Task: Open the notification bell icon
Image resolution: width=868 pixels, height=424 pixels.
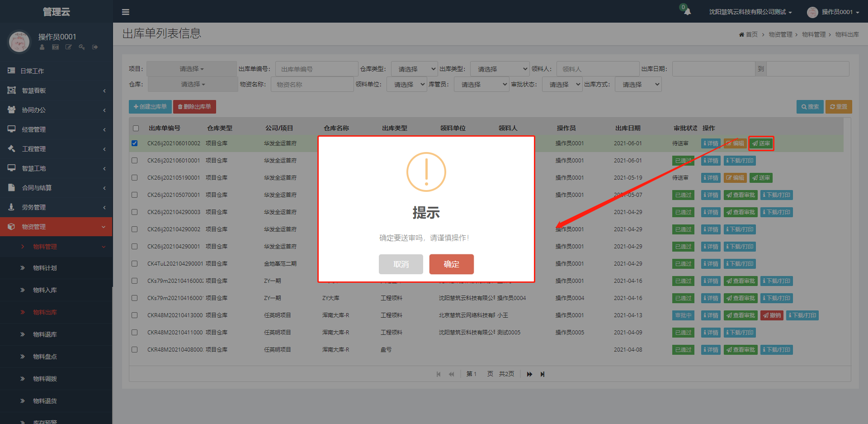Action: pyautogui.click(x=687, y=12)
